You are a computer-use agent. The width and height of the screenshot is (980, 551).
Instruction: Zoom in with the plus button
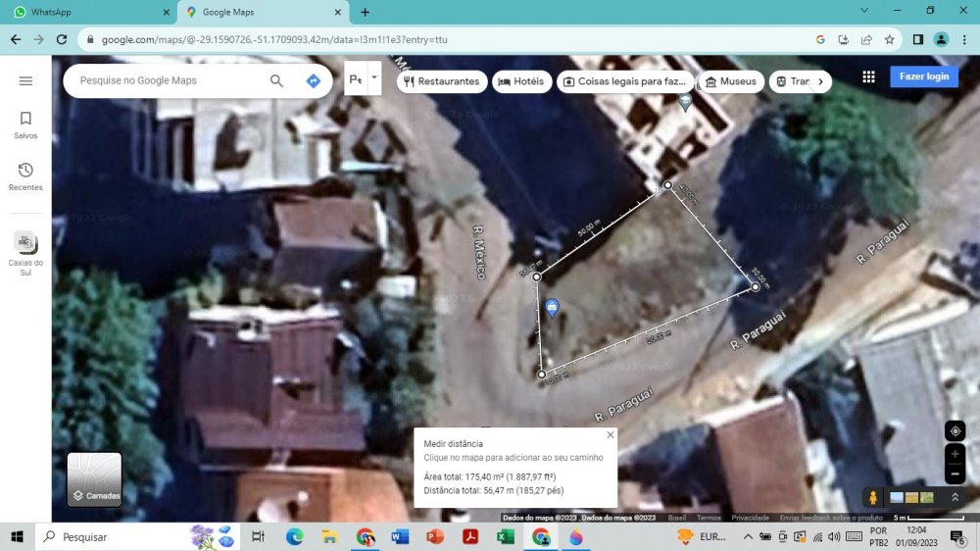[x=955, y=454]
